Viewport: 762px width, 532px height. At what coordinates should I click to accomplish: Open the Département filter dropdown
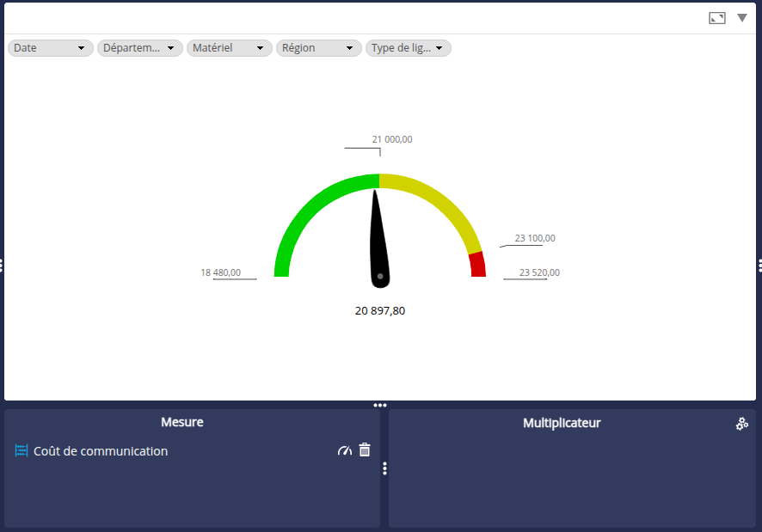point(140,48)
